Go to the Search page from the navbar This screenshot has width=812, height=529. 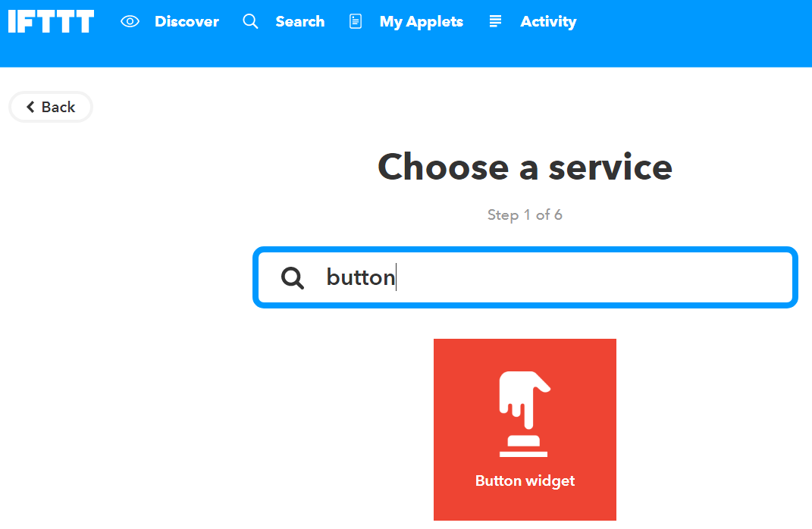[299, 21]
